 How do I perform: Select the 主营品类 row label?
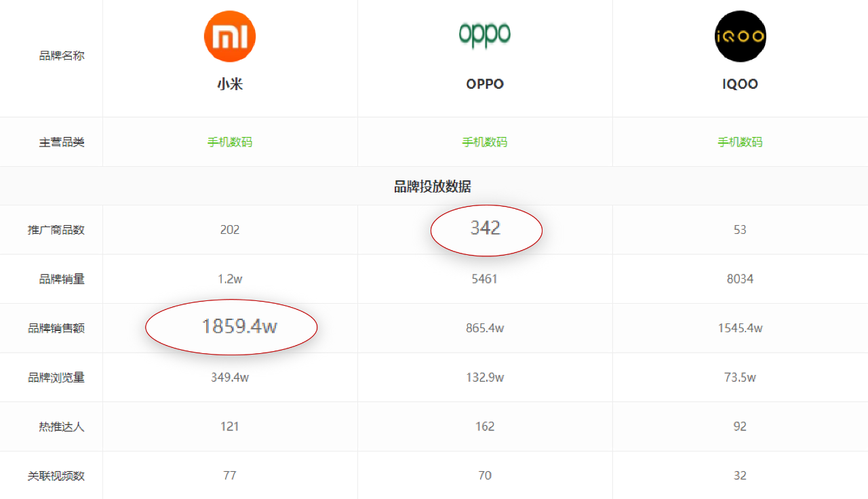[62, 142]
